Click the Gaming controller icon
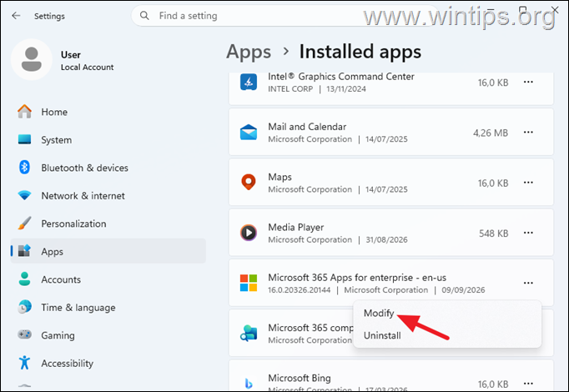The width and height of the screenshot is (569, 392). click(25, 334)
